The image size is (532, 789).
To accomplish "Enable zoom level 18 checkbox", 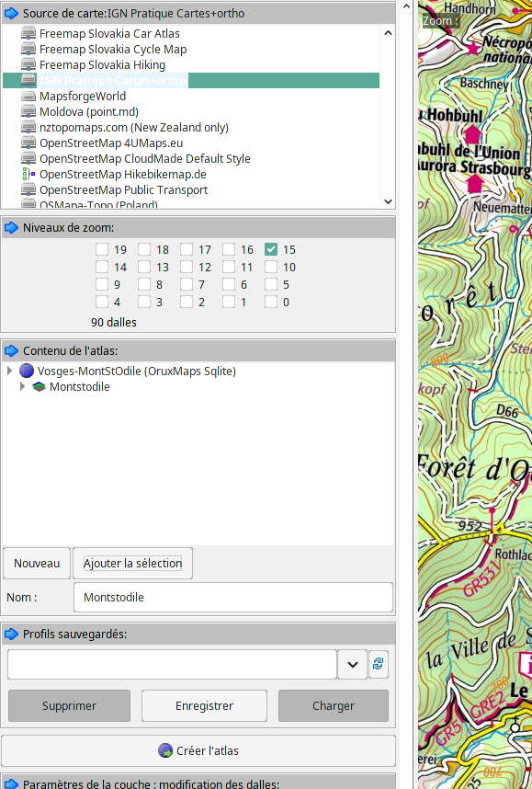I will coord(144,249).
